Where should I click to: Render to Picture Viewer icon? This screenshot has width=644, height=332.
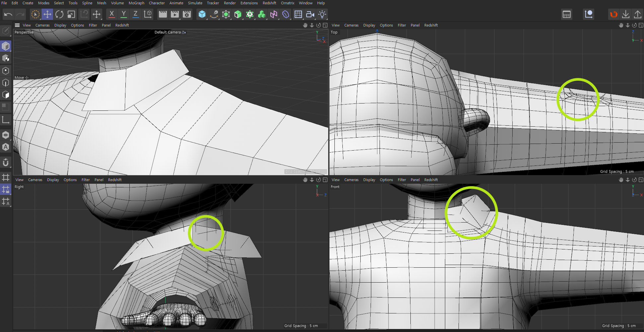[x=175, y=14]
